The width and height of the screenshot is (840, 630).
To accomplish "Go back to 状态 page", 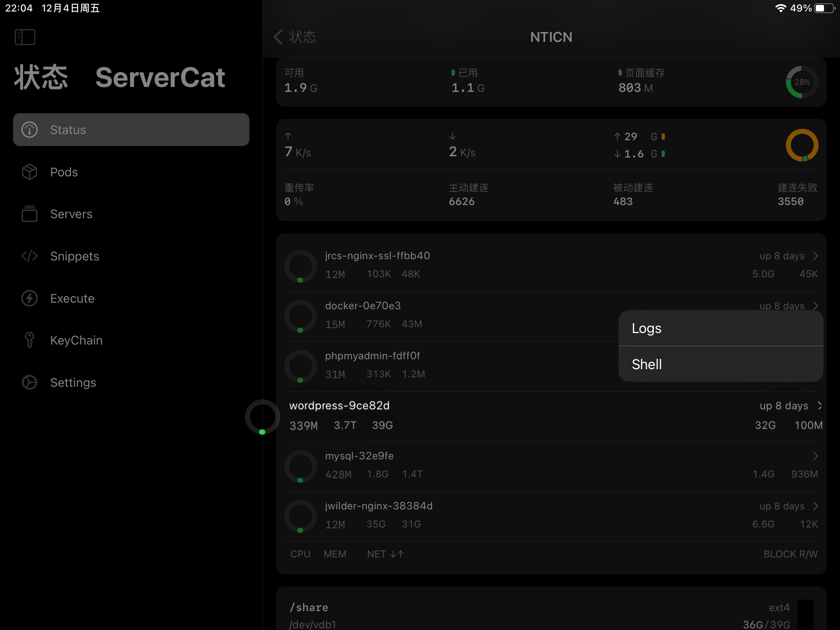I will pyautogui.click(x=294, y=37).
